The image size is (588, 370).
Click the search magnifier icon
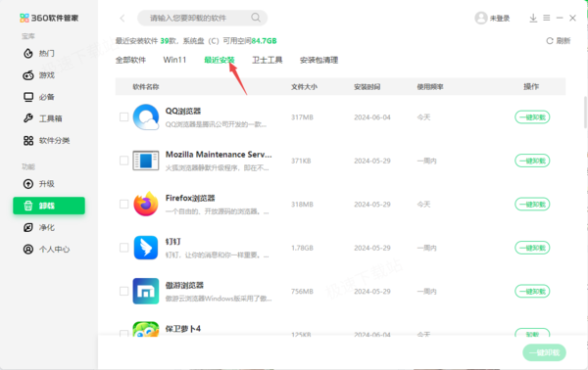click(x=256, y=18)
